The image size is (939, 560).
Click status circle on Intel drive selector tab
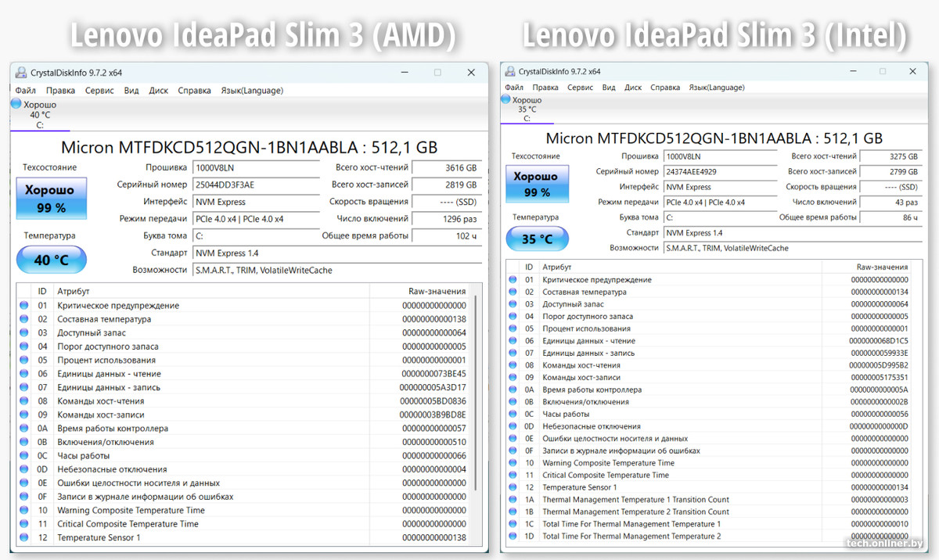[x=505, y=100]
